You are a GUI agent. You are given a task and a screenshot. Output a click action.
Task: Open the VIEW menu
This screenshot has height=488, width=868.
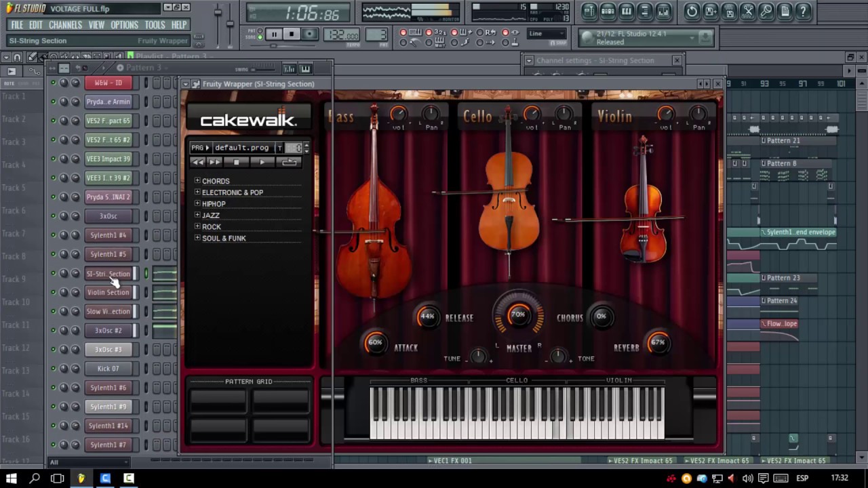coord(96,25)
